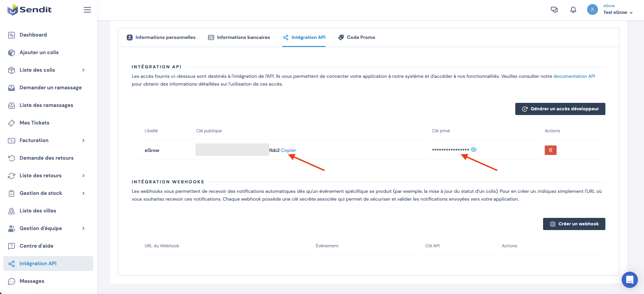Open the chat messages icon in header
The height and width of the screenshot is (294, 644).
(x=554, y=10)
